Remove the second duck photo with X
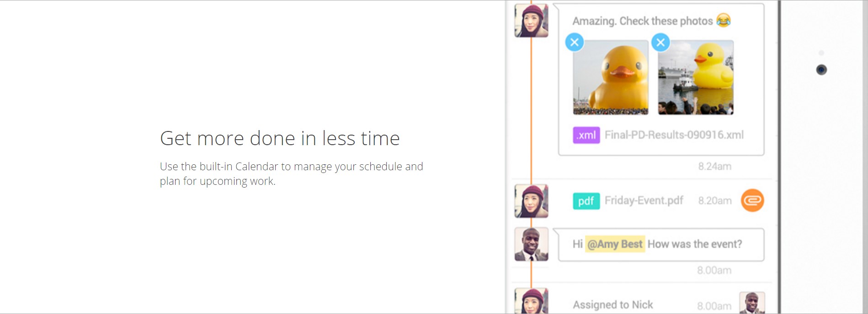 [660, 42]
